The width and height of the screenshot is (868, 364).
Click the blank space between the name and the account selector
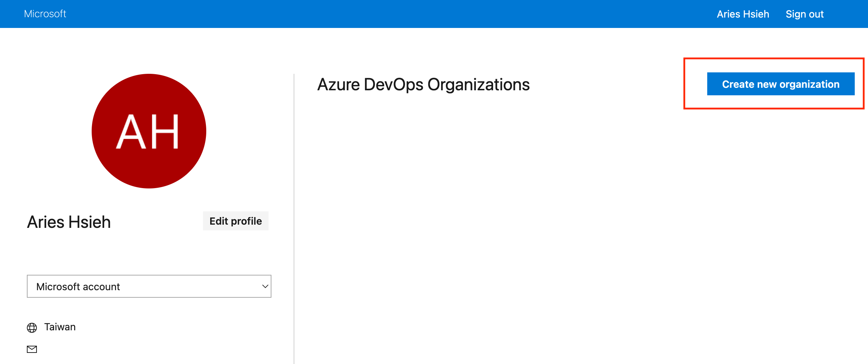149,253
